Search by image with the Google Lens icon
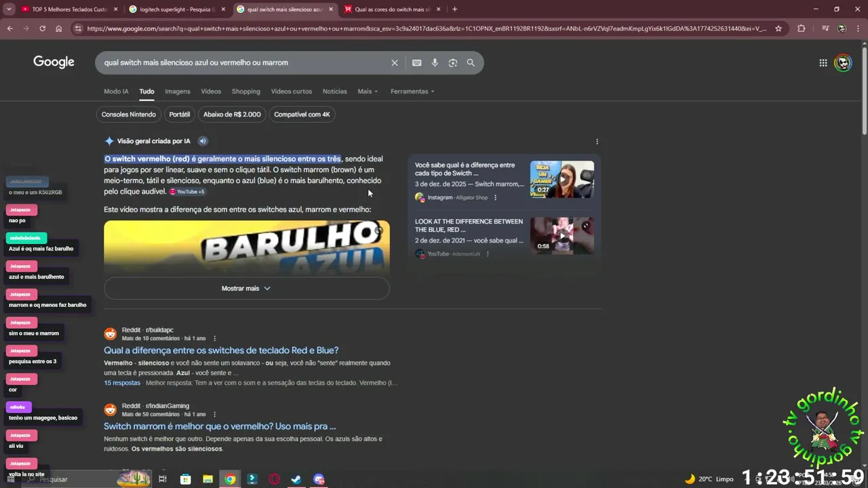 pyautogui.click(x=453, y=62)
